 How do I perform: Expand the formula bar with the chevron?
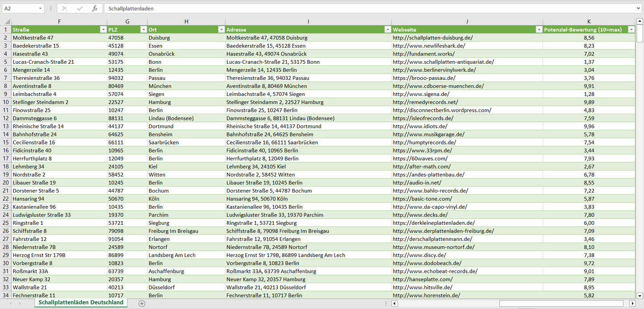pos(639,8)
